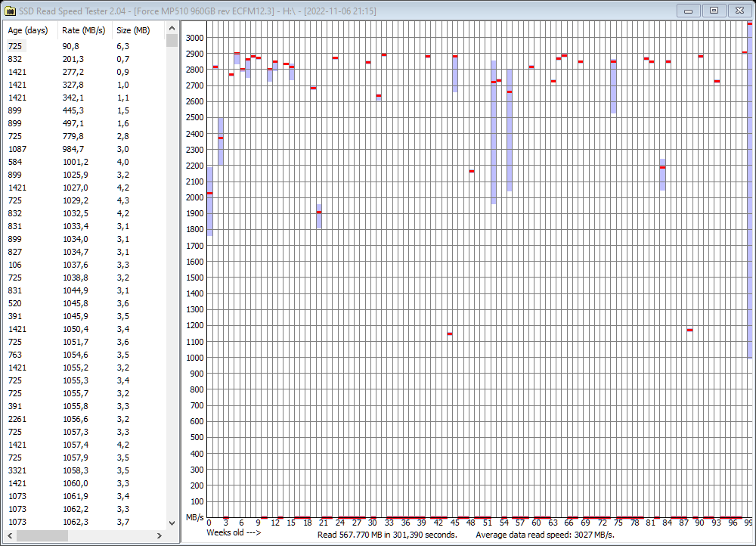Select the row with rate 1029,2
The image size is (756, 546).
tap(85, 200)
